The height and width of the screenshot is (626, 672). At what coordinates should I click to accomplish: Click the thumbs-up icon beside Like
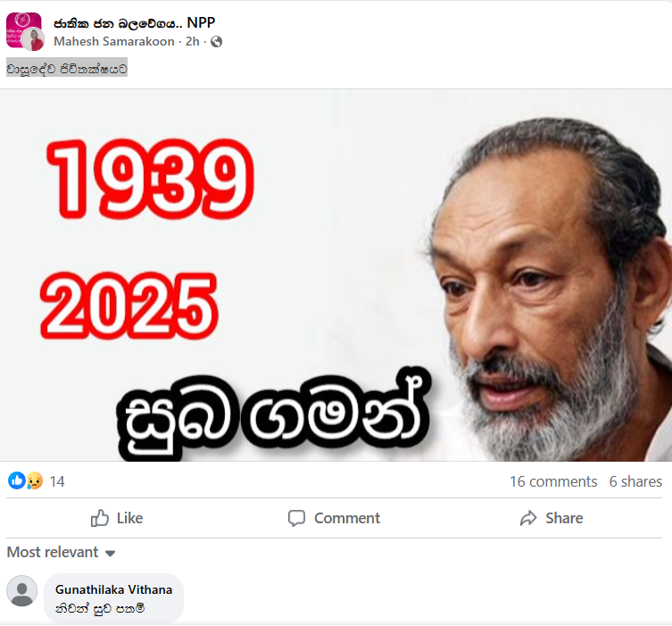[99, 518]
